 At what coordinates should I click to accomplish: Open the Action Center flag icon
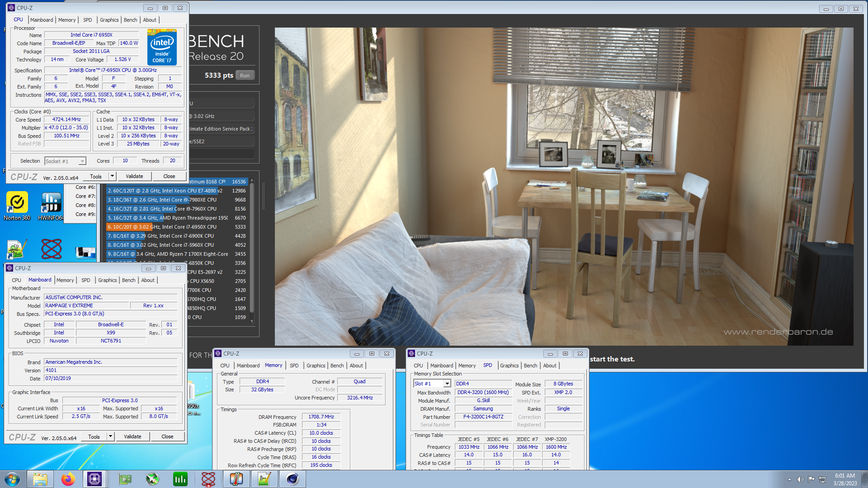811,479
